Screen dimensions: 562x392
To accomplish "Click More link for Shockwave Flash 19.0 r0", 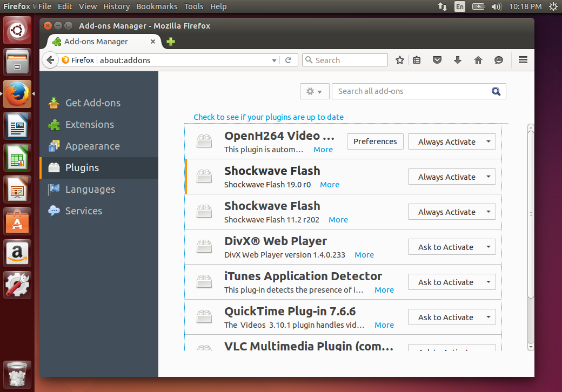I will point(330,185).
